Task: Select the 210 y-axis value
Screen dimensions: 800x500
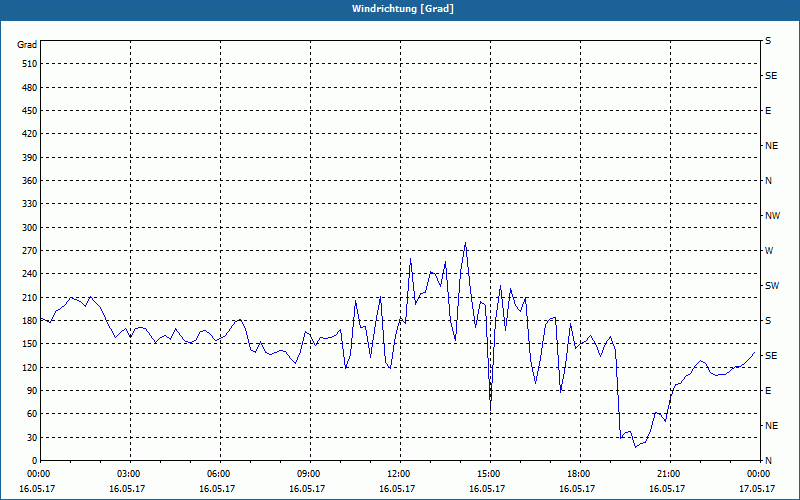Action: pyautogui.click(x=29, y=297)
